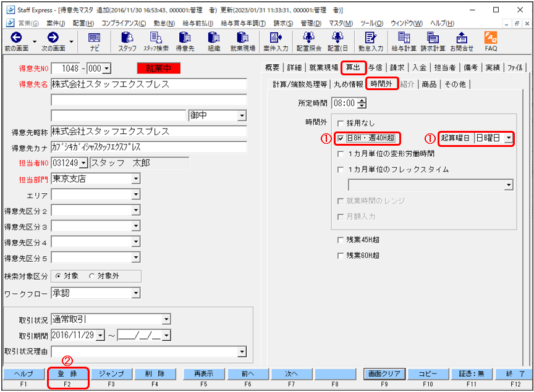Open the お問合せ toolbar icon
The height and width of the screenshot is (392, 534).
coord(462,41)
